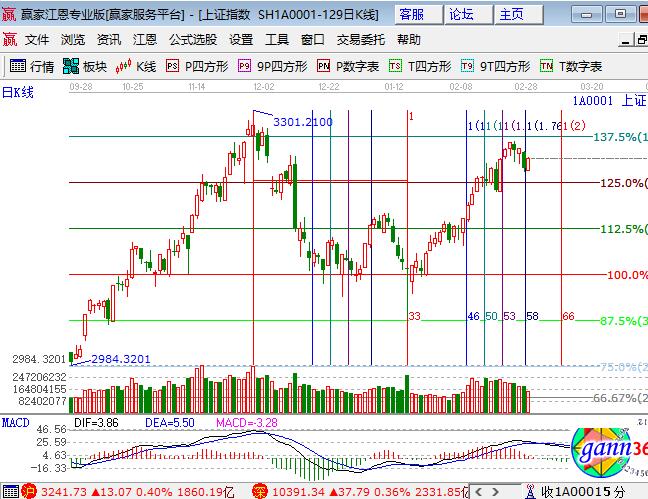Open the 江恩 menu

[145, 40]
